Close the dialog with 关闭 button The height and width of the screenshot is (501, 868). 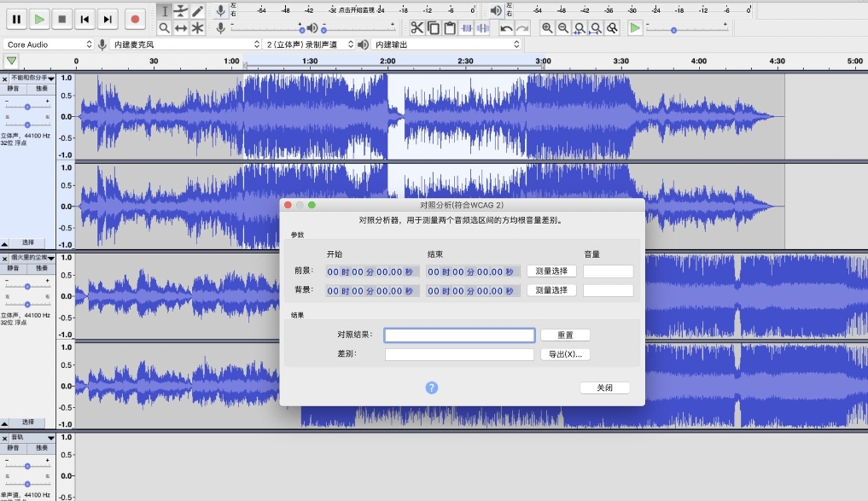pos(604,387)
